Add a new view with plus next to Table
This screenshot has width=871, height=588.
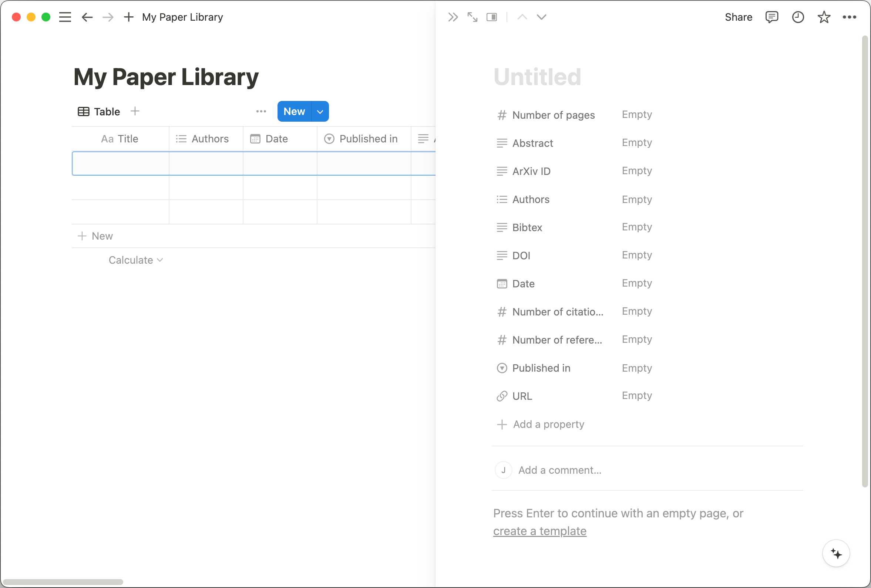tap(135, 111)
